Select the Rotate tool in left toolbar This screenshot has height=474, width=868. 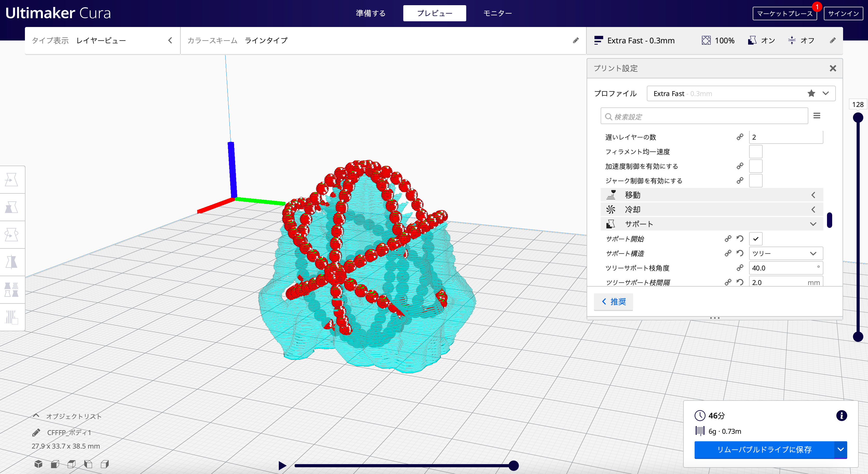tap(12, 234)
